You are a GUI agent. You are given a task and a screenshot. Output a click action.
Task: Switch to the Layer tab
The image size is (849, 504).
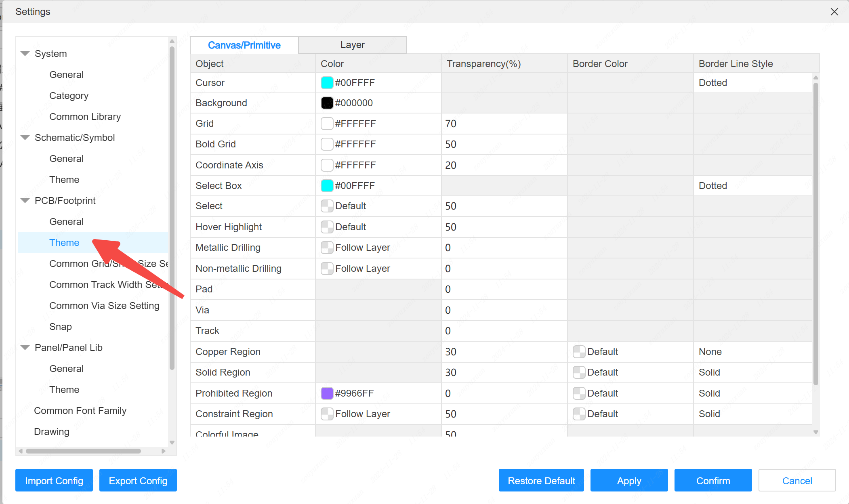coord(352,45)
